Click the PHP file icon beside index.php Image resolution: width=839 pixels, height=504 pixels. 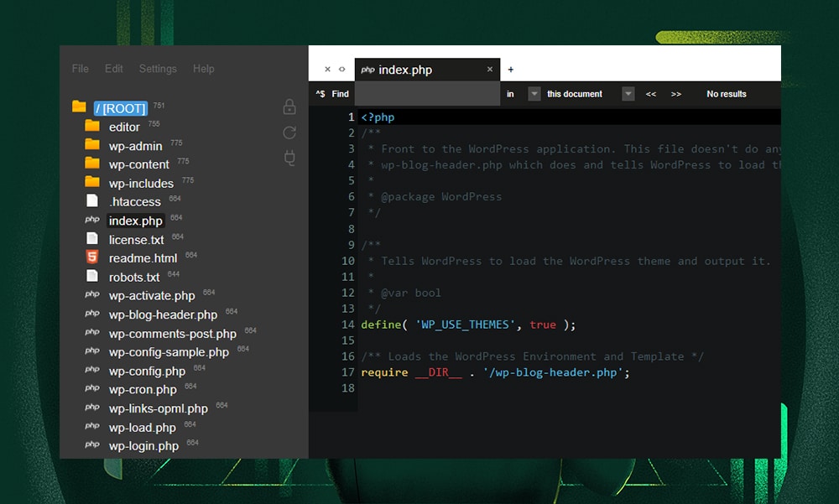click(x=92, y=221)
